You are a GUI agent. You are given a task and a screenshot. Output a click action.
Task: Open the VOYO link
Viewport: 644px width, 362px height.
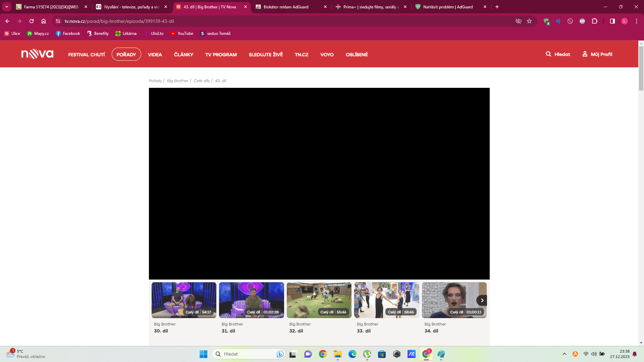point(327,54)
